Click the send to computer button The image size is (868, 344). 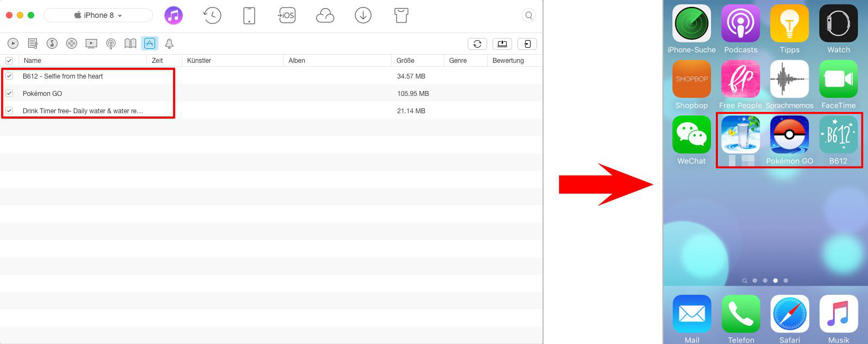pos(502,44)
